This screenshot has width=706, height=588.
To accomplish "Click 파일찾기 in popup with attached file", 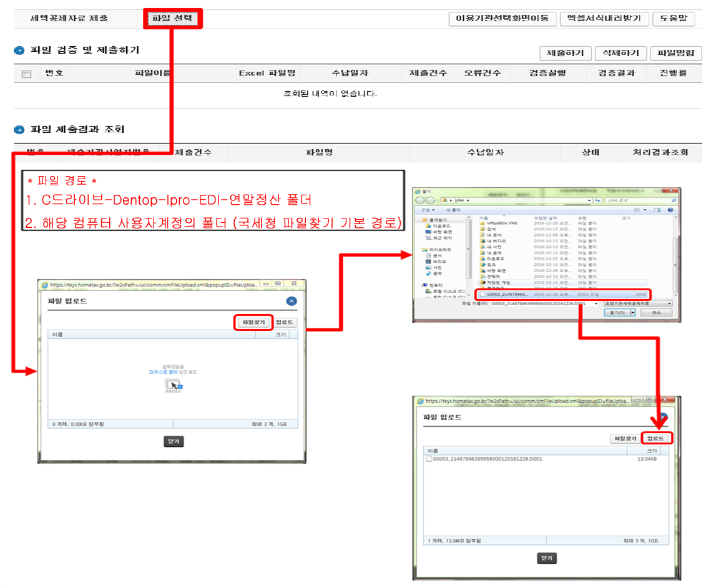I will click(x=625, y=439).
